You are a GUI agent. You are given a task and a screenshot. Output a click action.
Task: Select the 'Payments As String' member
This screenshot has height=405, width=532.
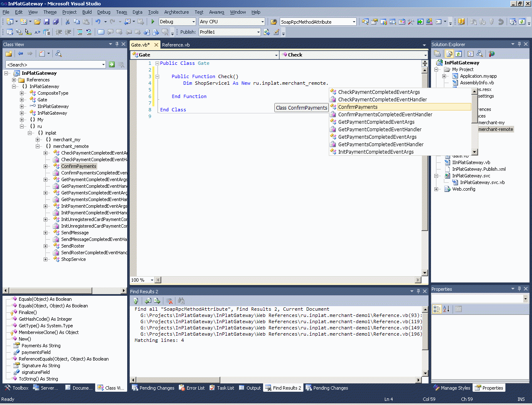(41, 346)
